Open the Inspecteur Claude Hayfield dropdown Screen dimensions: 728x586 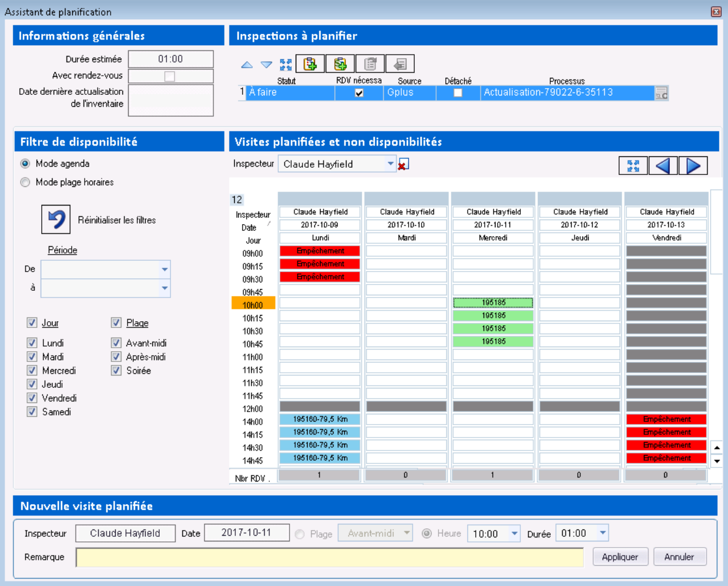click(391, 164)
